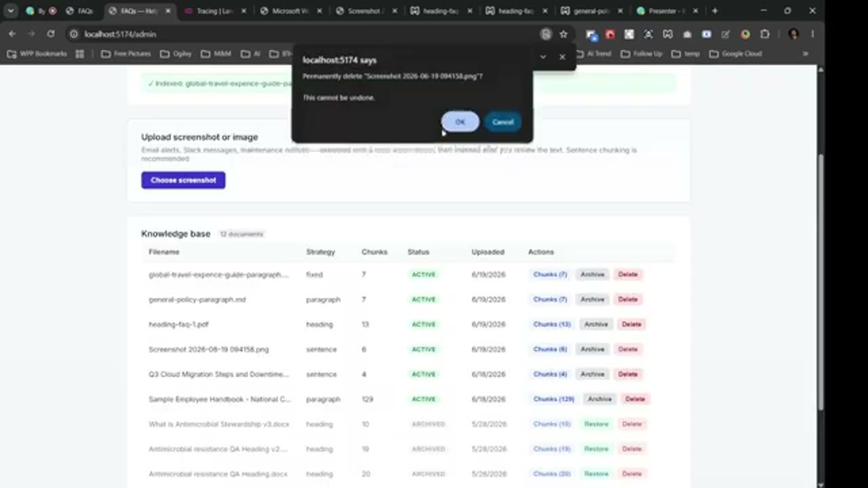Open the M&M bookmark folder

(x=216, y=54)
